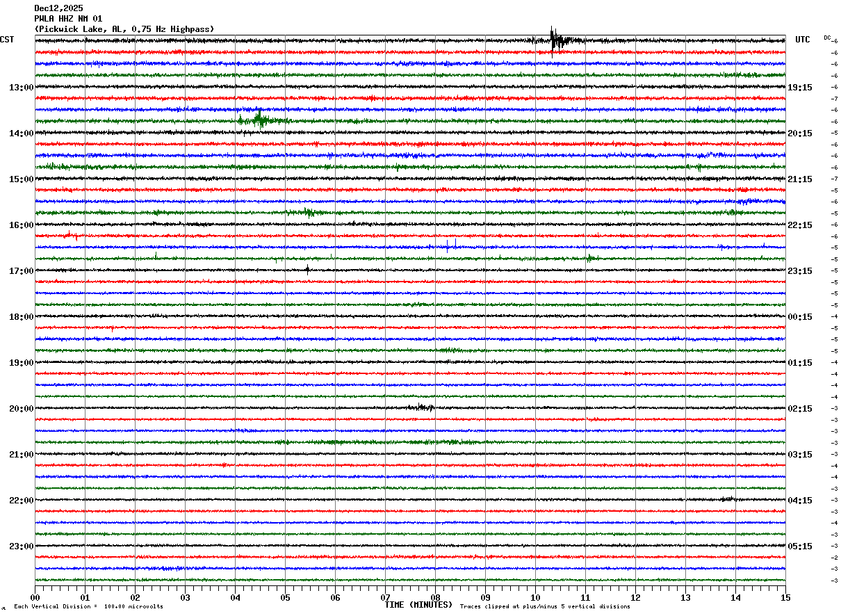The image size is (841, 616).
Task: Select the "14:00" CST time label
Action: (22, 133)
